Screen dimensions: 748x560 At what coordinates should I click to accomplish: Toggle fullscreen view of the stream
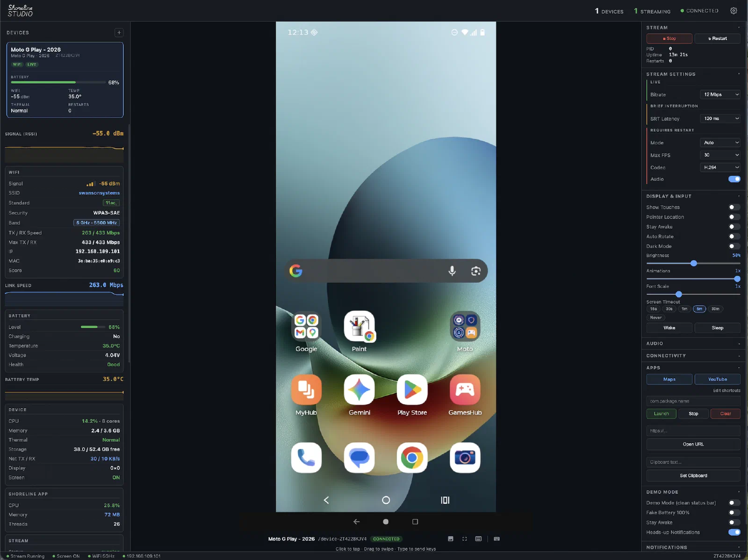point(465,539)
